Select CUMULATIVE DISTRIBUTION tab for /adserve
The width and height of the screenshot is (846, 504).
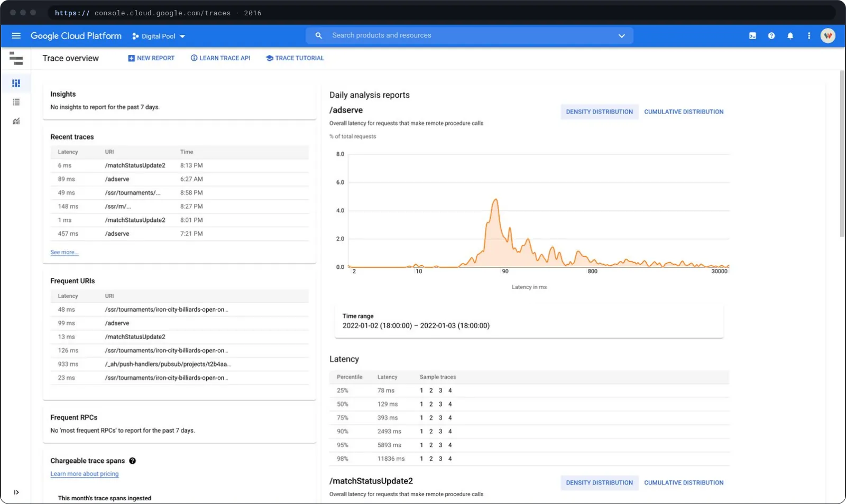684,112
